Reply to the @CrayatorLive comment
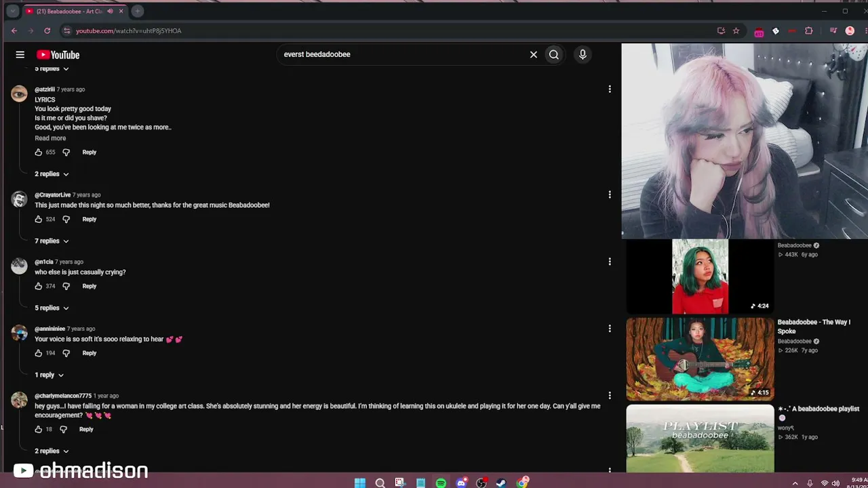Viewport: 868px width, 488px height. tap(90, 220)
